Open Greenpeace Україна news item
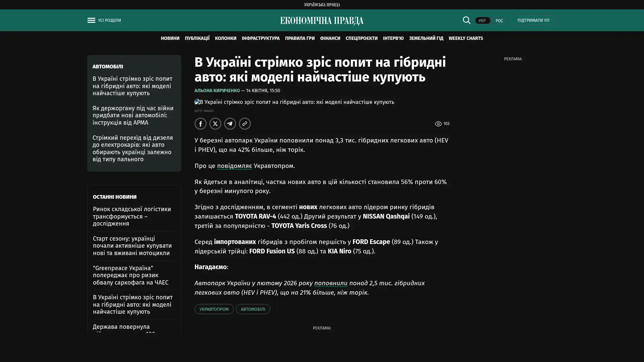This screenshot has width=644, height=362. click(130, 275)
